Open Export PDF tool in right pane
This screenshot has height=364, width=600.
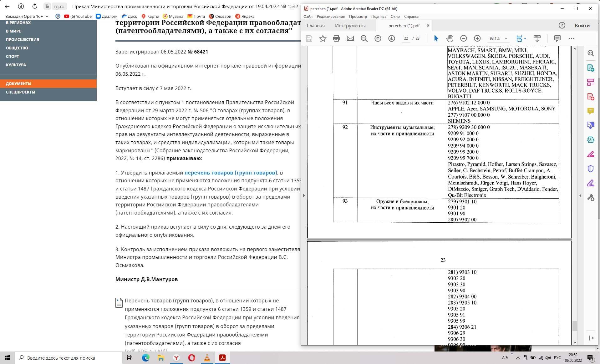click(x=590, y=68)
